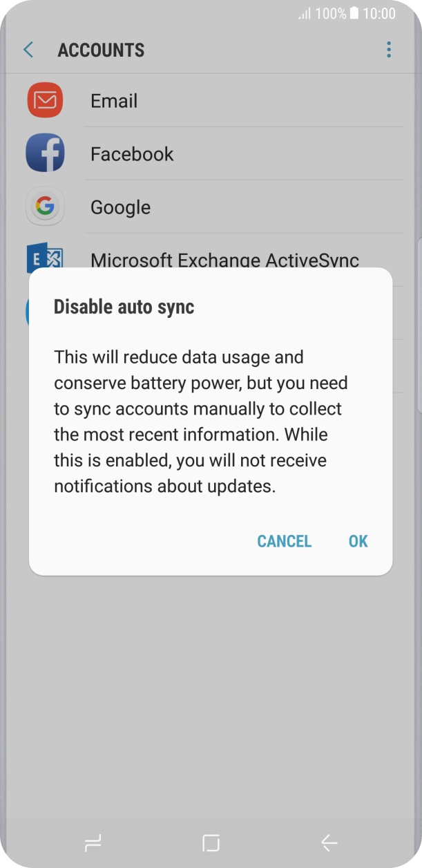Cancel the Disable auto sync dialog
The height and width of the screenshot is (868, 422).
pyautogui.click(x=284, y=541)
